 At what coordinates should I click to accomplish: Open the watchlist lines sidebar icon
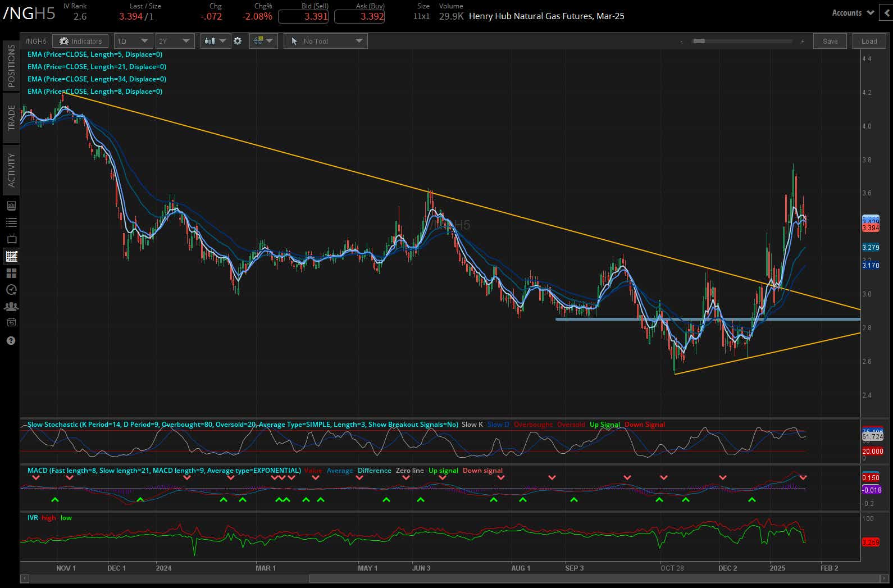tap(11, 222)
